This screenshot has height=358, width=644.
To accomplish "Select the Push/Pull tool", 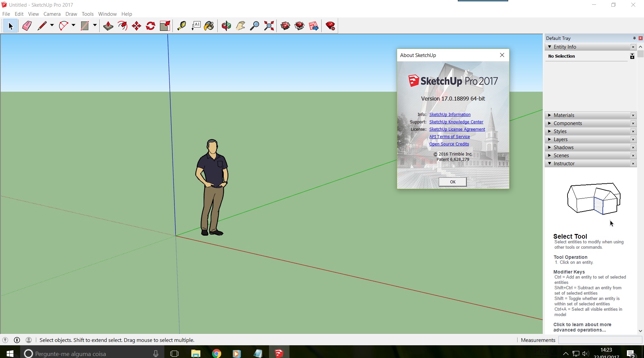I will pos(108,26).
